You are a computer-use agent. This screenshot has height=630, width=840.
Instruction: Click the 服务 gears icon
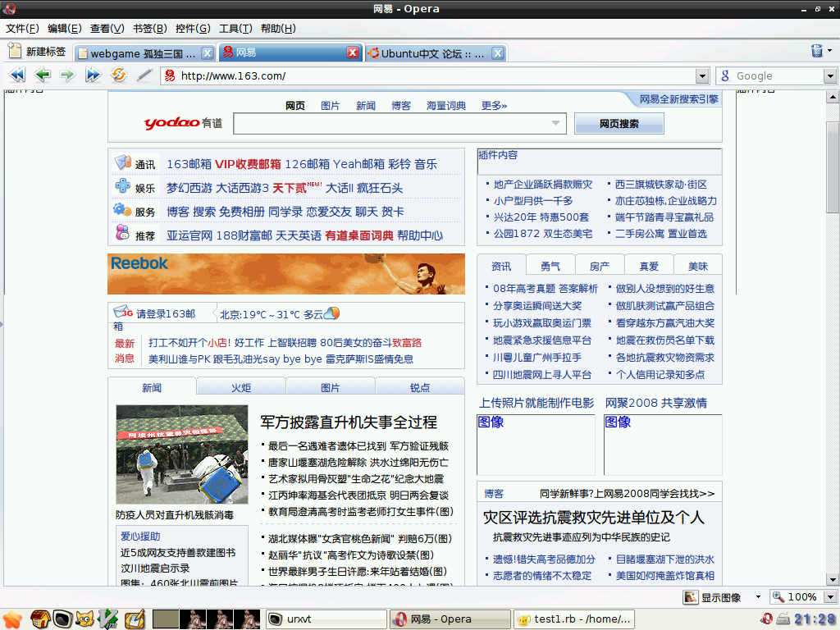click(122, 209)
